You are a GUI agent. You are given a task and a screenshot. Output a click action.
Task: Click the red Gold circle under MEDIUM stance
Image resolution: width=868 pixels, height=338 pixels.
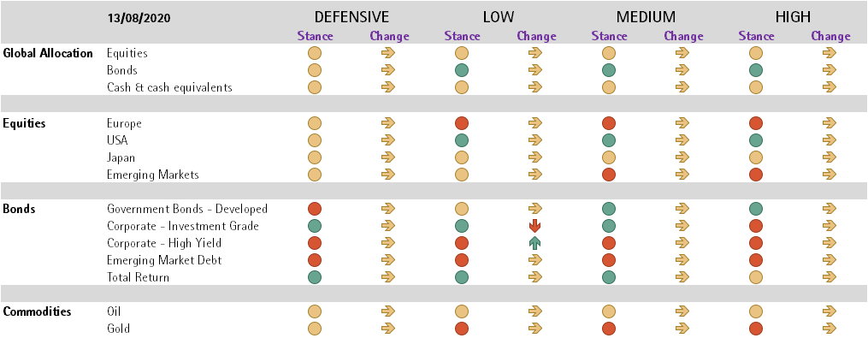(x=609, y=329)
